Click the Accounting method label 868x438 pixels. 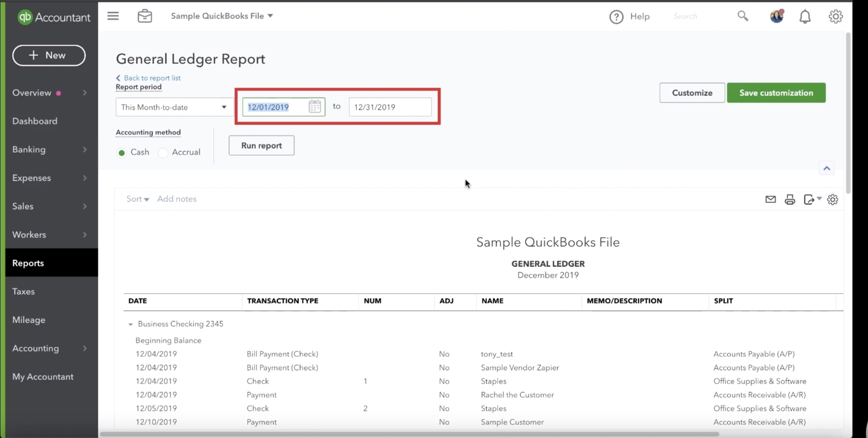tap(148, 132)
